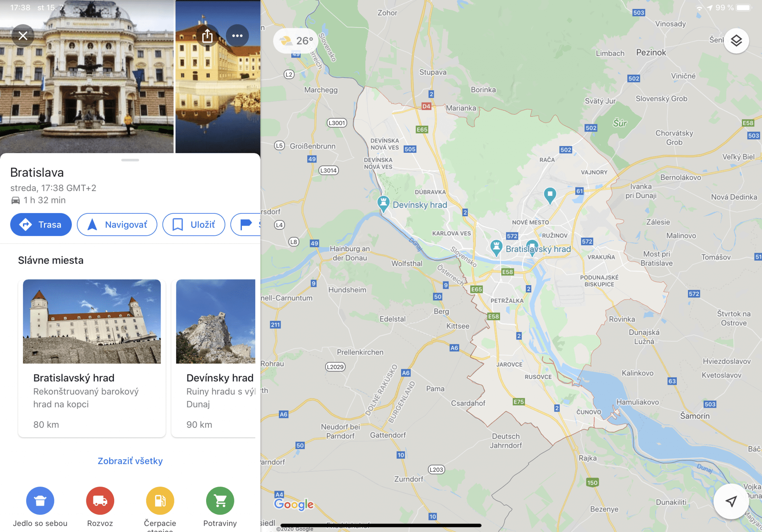The image size is (762, 532).
Task: Tap the 80 km distance text
Action: point(46,425)
